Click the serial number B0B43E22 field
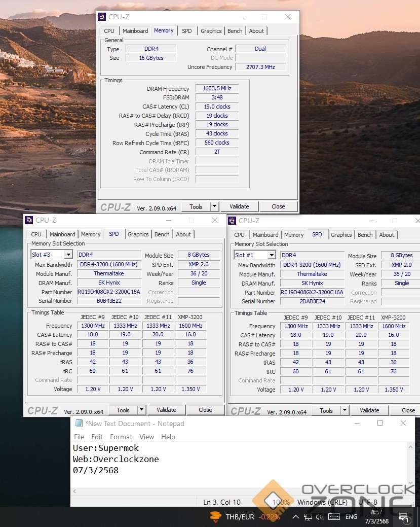 tap(109, 301)
